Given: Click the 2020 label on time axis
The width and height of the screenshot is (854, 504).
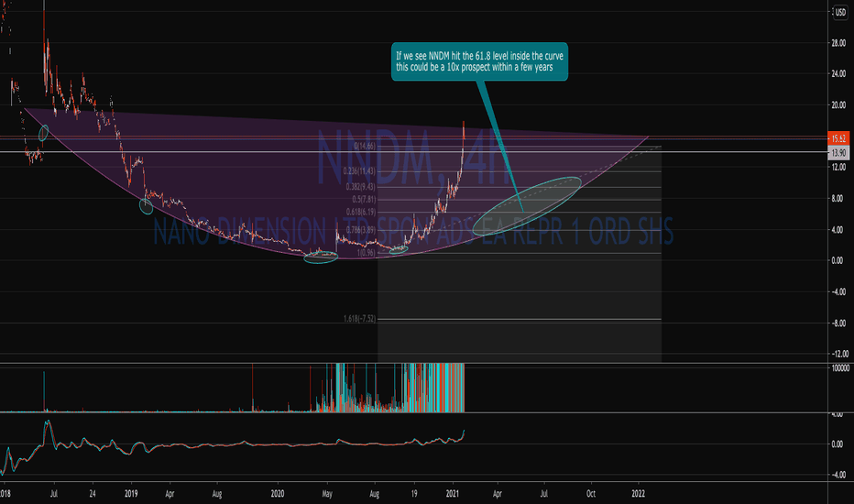Looking at the screenshot, I should pos(278,494).
